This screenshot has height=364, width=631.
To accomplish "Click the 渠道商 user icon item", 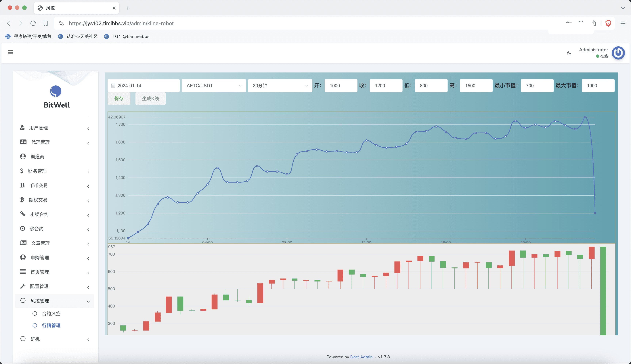I will [x=23, y=156].
